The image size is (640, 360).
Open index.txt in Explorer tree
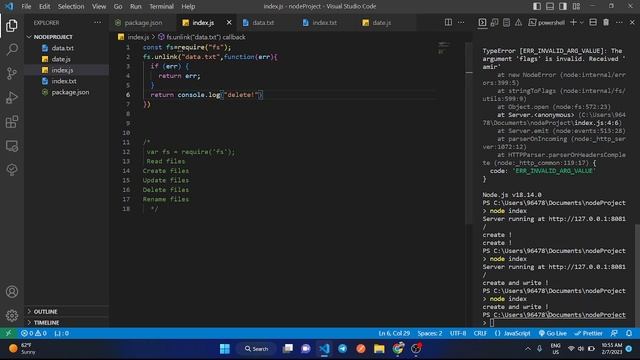point(67,81)
